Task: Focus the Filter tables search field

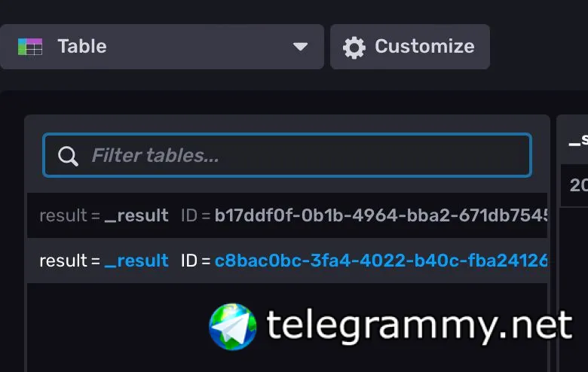Action: [302, 156]
